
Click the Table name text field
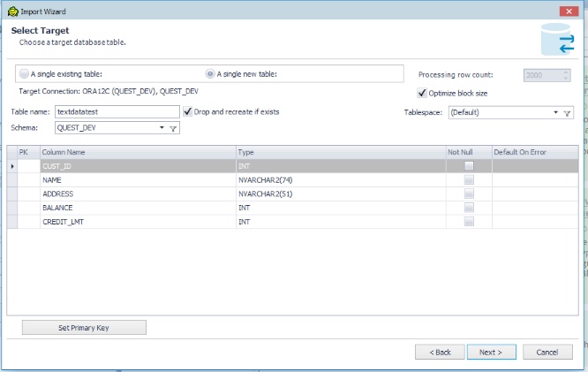click(117, 112)
